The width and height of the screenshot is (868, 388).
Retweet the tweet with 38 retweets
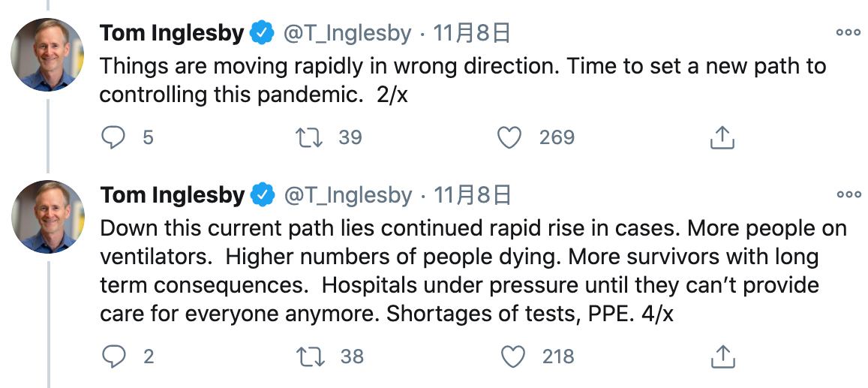click(x=308, y=356)
